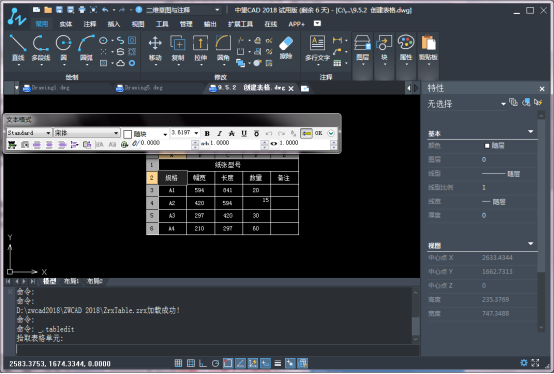This screenshot has width=554, height=374.
Task: Open the 注释 ribbon tab
Action: pyautogui.click(x=90, y=24)
